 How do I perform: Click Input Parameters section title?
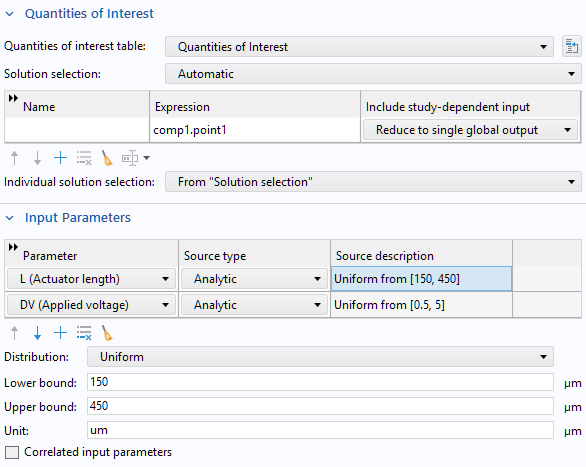[x=78, y=218]
